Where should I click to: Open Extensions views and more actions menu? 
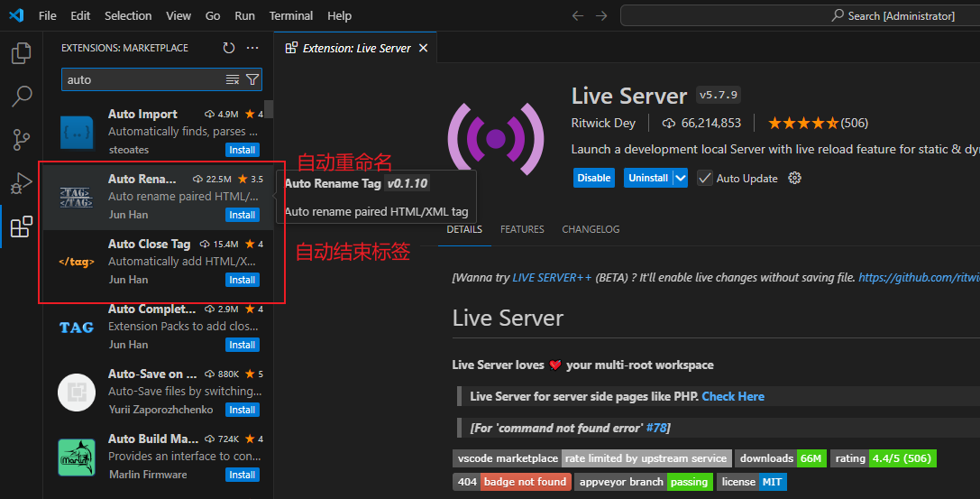pyautogui.click(x=252, y=48)
